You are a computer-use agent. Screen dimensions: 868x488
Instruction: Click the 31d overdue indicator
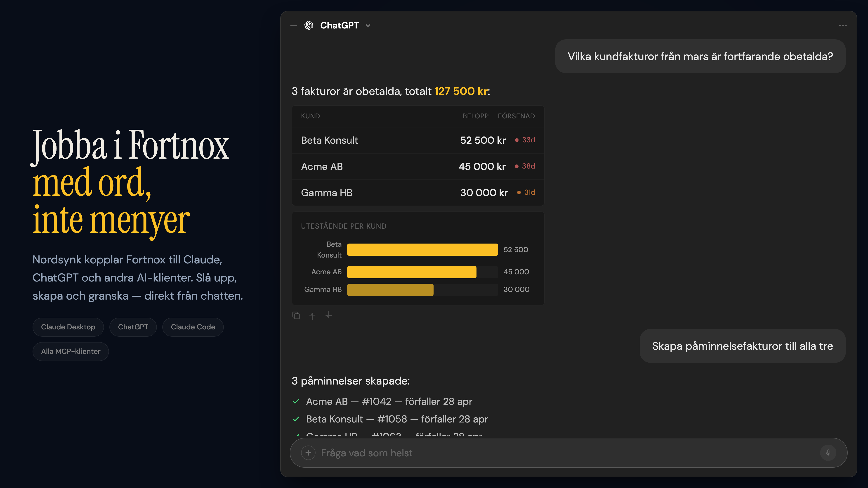(526, 192)
